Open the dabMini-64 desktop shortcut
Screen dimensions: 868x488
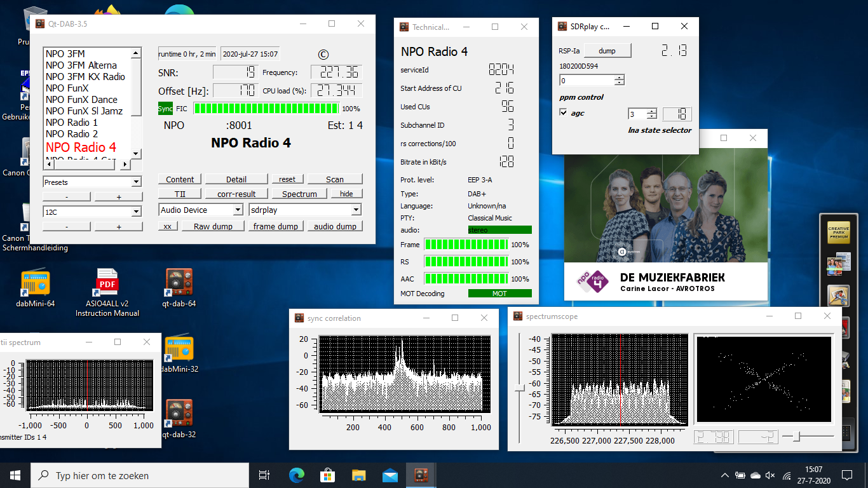click(x=35, y=288)
